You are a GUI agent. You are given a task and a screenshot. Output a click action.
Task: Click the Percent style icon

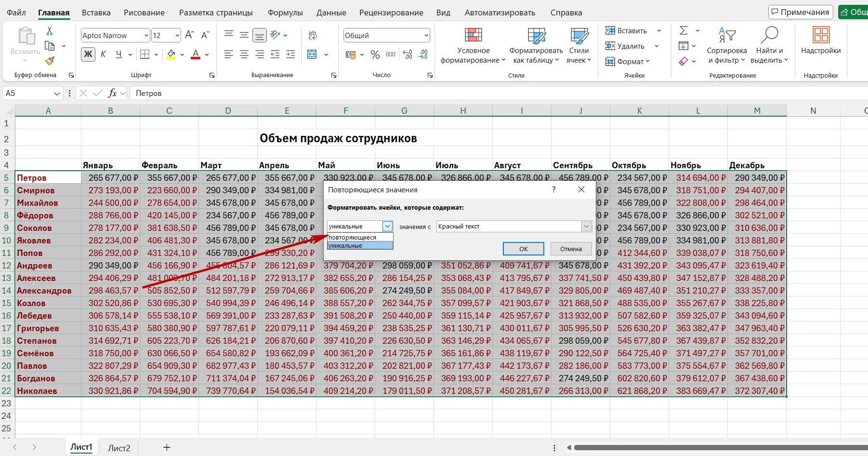click(x=375, y=55)
